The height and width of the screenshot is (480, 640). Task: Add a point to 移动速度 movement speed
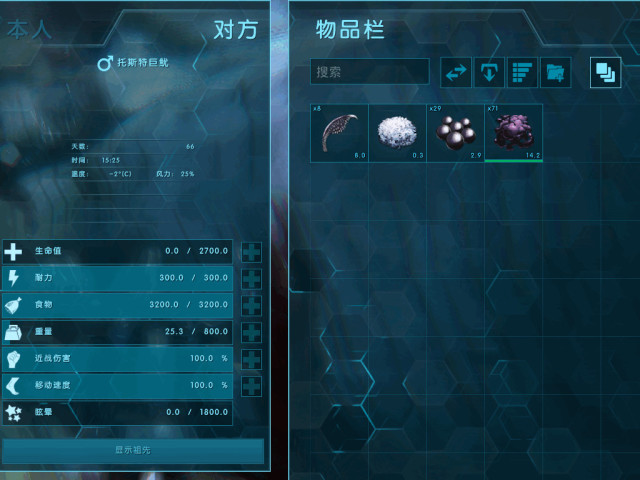coord(251,386)
